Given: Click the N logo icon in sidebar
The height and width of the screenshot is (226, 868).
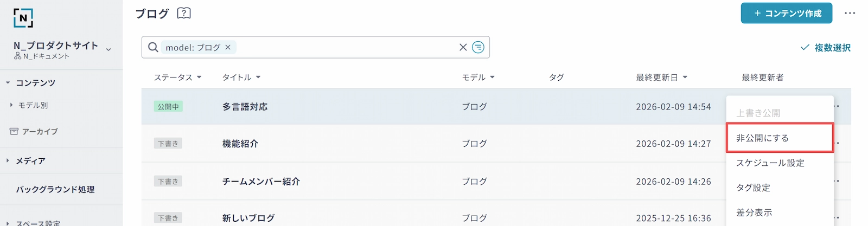Looking at the screenshot, I should [x=23, y=18].
